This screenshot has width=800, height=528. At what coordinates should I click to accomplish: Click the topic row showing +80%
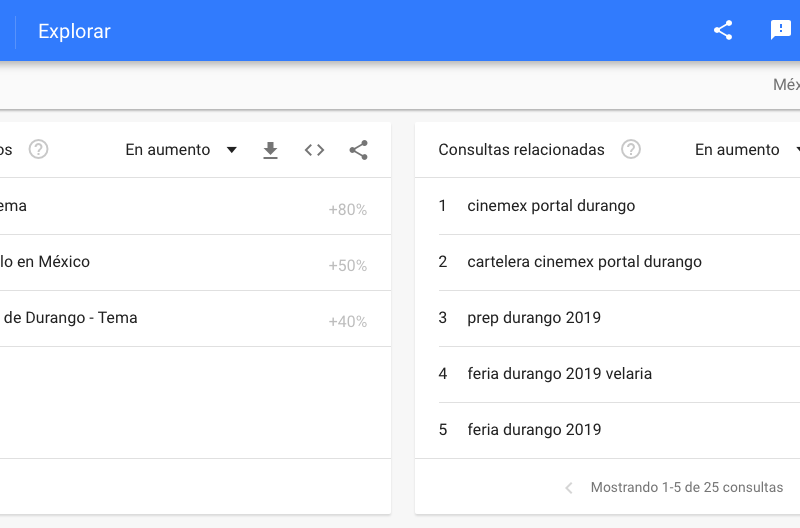pyautogui.click(x=180, y=207)
